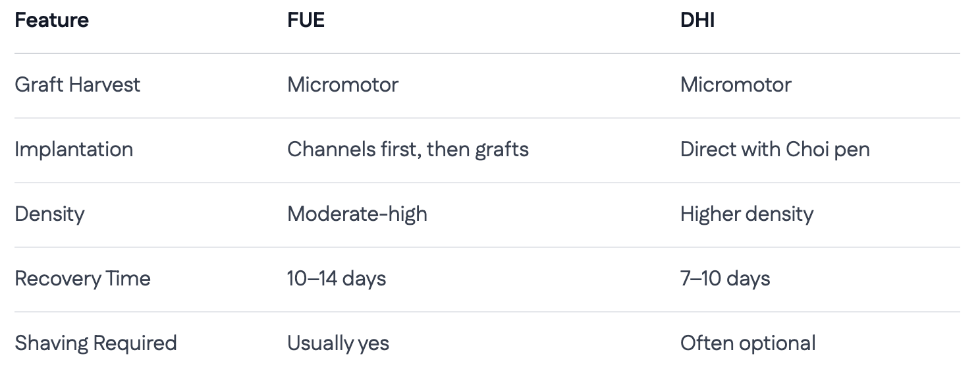
Task: Click 'Channels first, then grafts' cell
Action: point(408,149)
